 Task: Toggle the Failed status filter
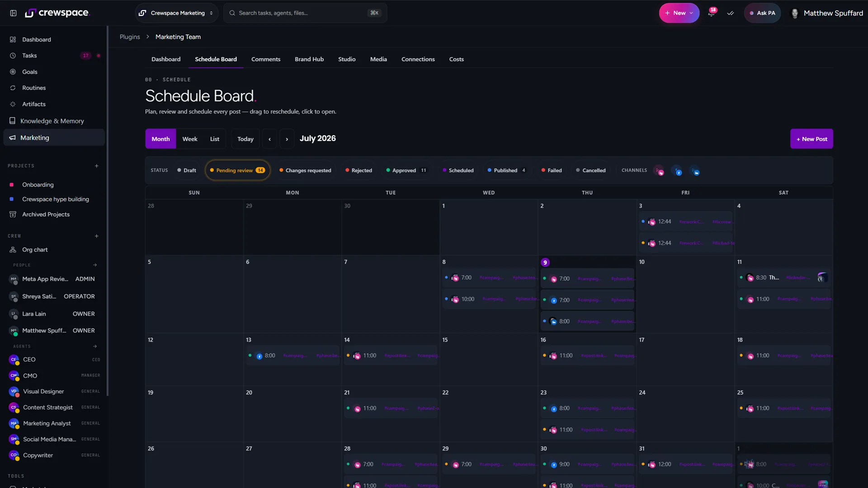point(552,170)
